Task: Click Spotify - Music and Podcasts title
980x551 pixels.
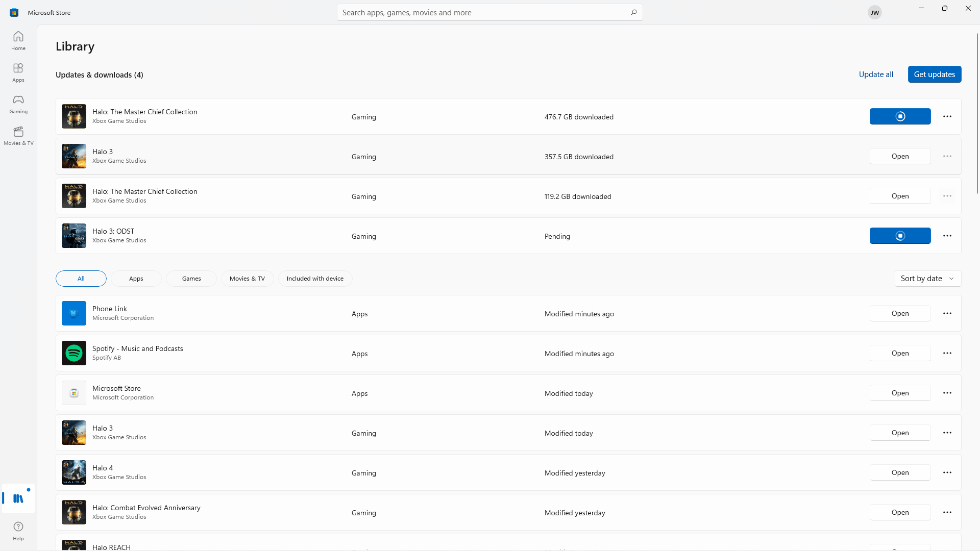Action: pos(138,348)
